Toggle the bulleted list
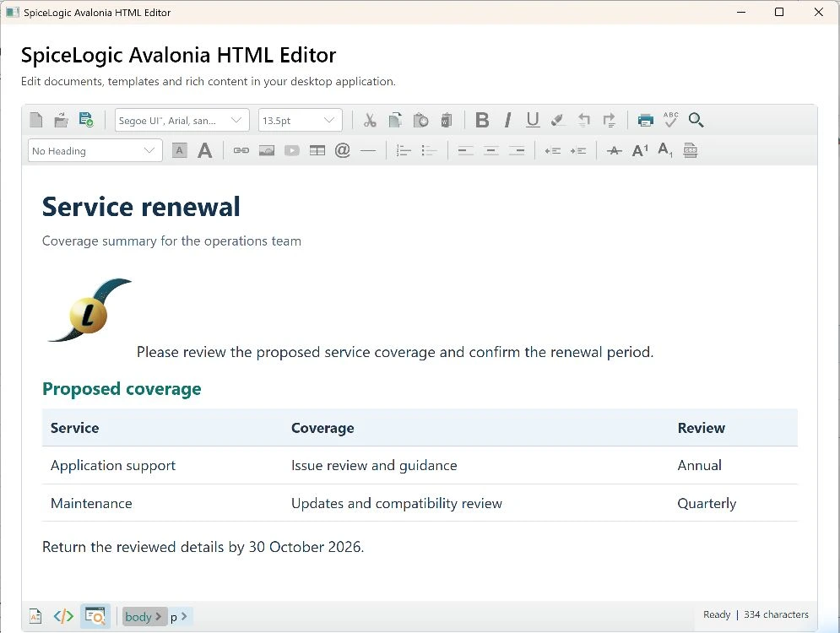 (x=430, y=150)
